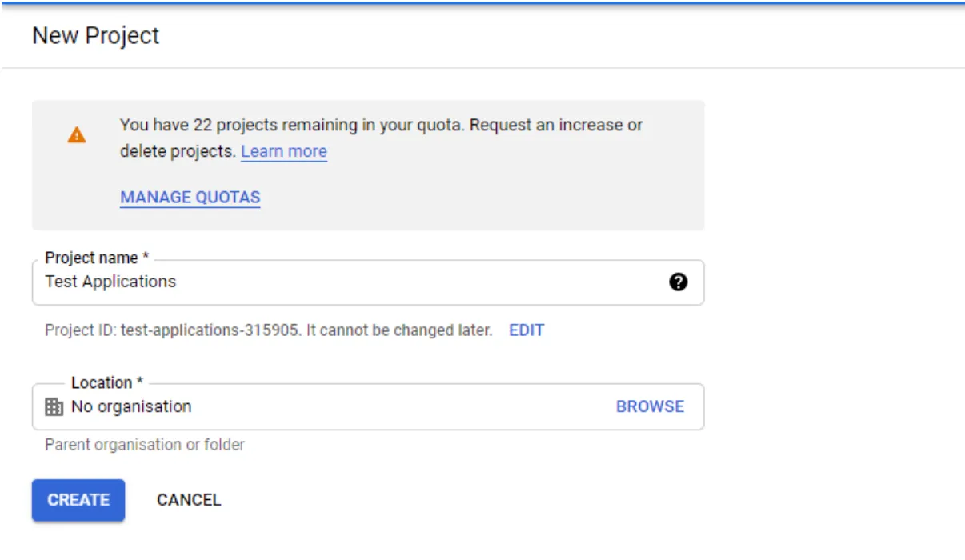
Task: Click the orange quota warning triangle icon
Action: (x=77, y=134)
